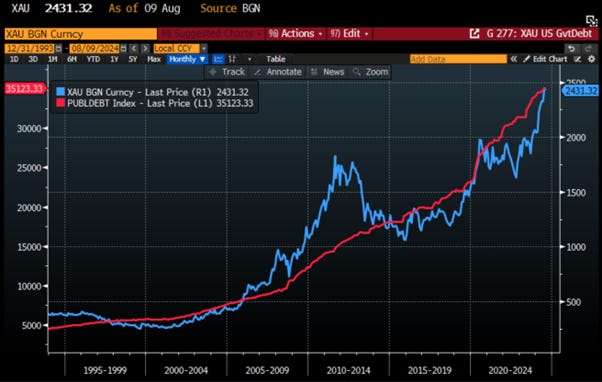Click the 2010-2014 x-axis label

348,370
